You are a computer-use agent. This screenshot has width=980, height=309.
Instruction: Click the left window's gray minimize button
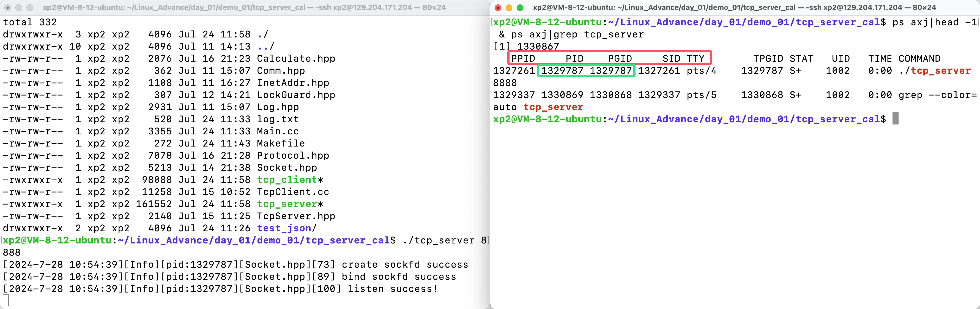coord(19,8)
